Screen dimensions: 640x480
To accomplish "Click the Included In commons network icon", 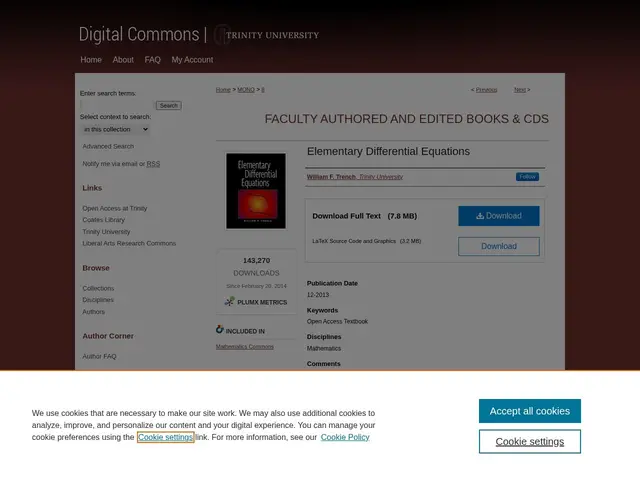I will tap(220, 329).
